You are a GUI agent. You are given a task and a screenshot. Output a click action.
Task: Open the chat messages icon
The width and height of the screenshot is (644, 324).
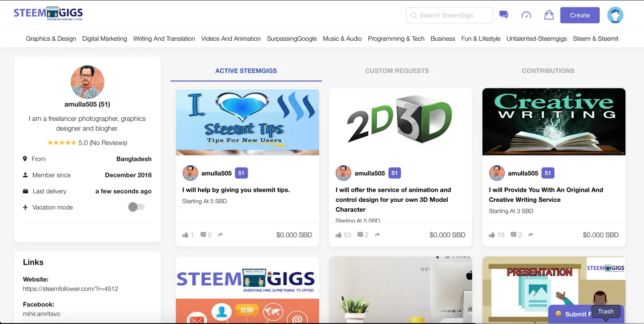(x=504, y=15)
